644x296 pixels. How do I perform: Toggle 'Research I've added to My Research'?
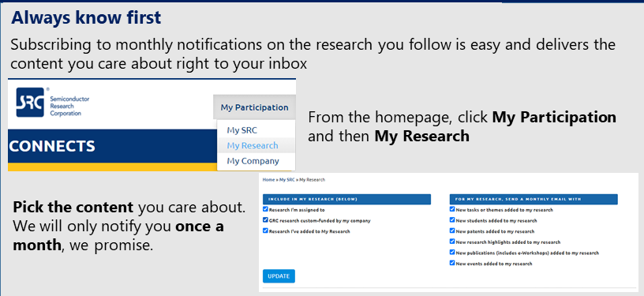point(265,230)
